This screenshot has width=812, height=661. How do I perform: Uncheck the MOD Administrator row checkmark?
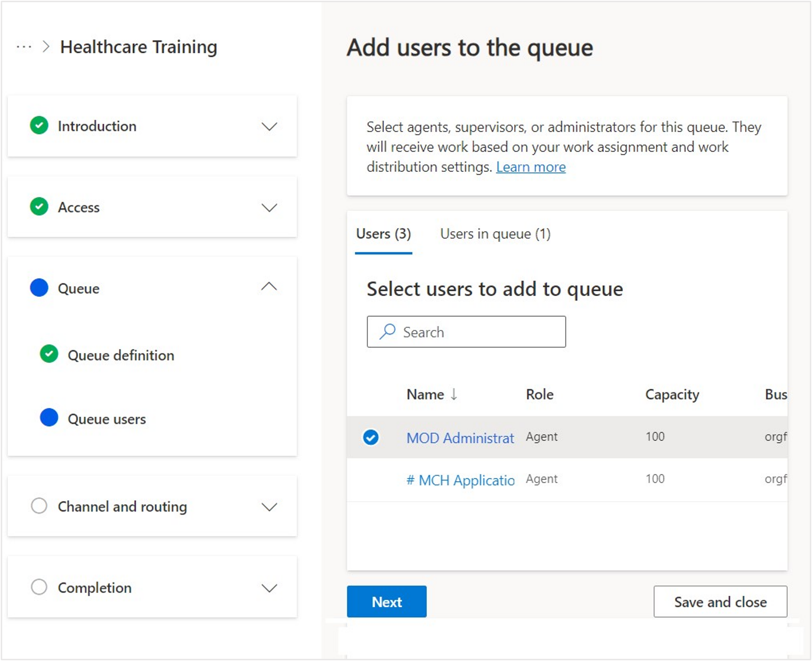coord(371,438)
